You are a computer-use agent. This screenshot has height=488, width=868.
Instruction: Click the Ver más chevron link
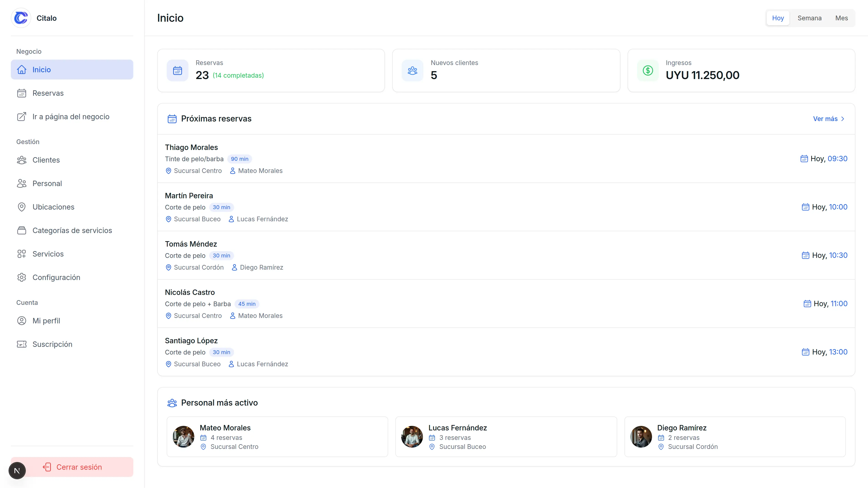click(x=828, y=119)
